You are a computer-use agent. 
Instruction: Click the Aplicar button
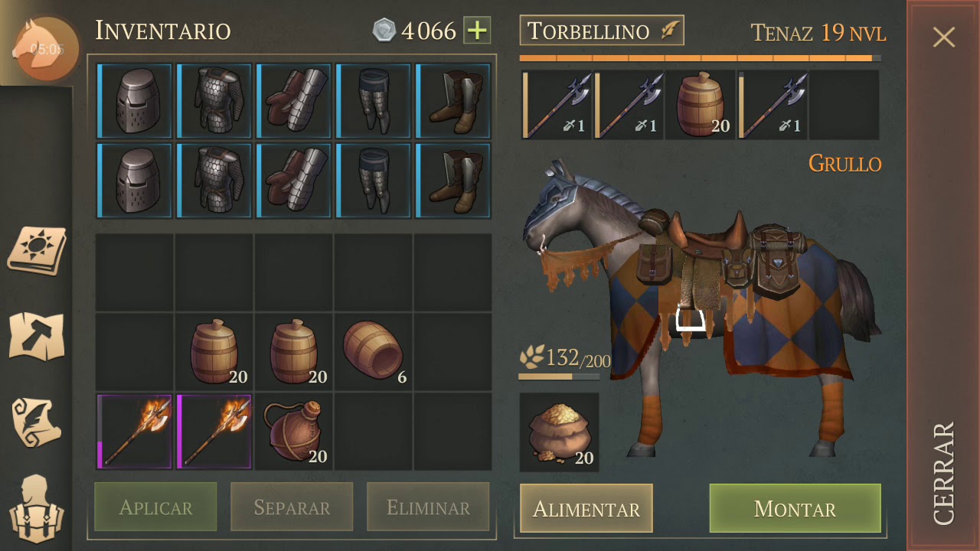click(x=155, y=507)
